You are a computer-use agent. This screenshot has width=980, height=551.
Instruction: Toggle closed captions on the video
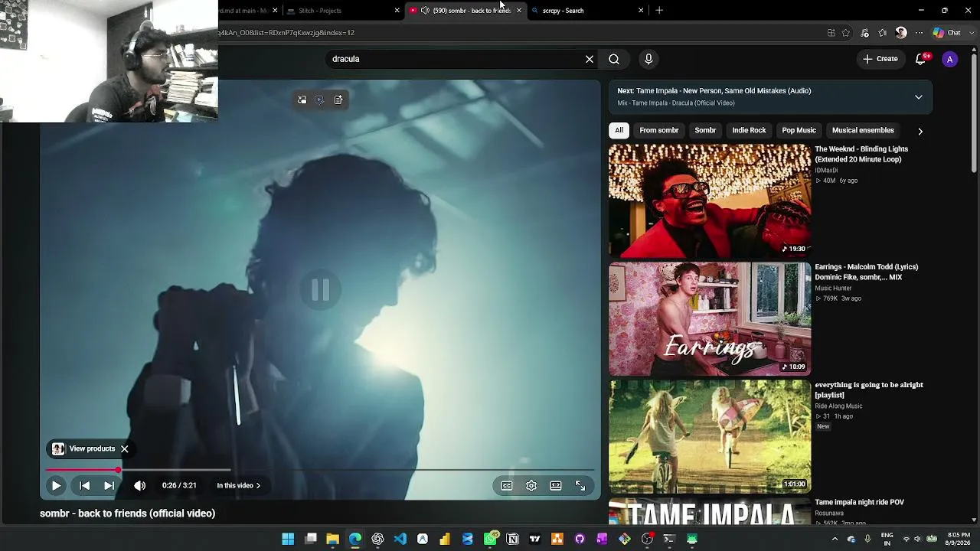coord(507,485)
